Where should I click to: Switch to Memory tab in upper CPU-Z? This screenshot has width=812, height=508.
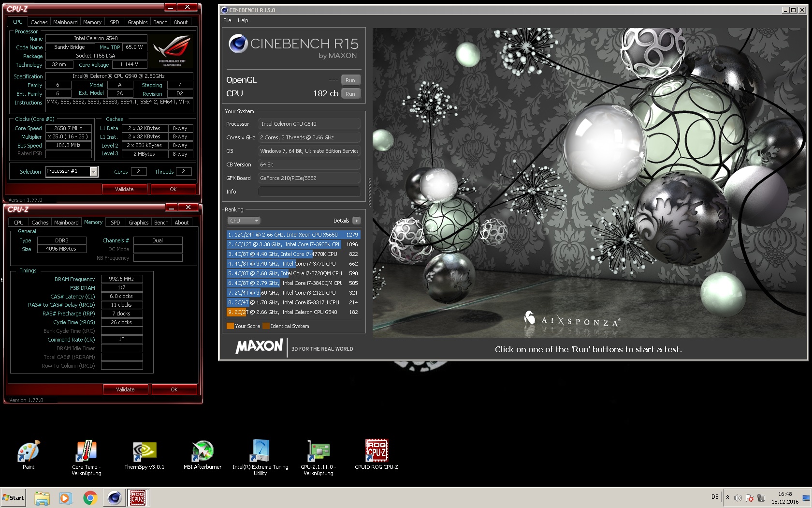[92, 22]
